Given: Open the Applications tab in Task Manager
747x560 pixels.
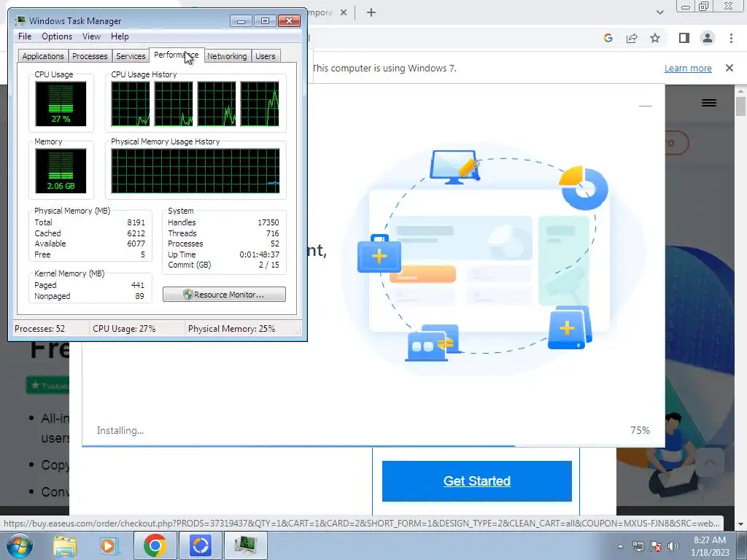Looking at the screenshot, I should (43, 56).
